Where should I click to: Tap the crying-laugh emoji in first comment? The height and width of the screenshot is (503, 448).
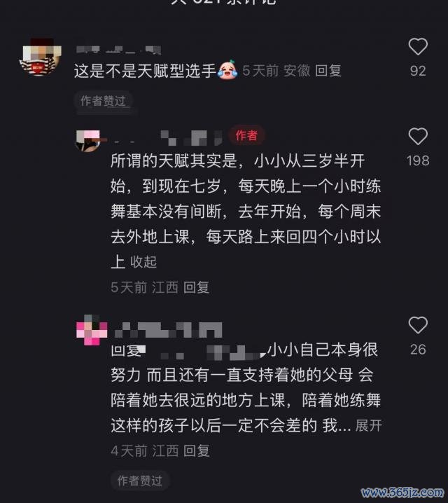(x=227, y=69)
